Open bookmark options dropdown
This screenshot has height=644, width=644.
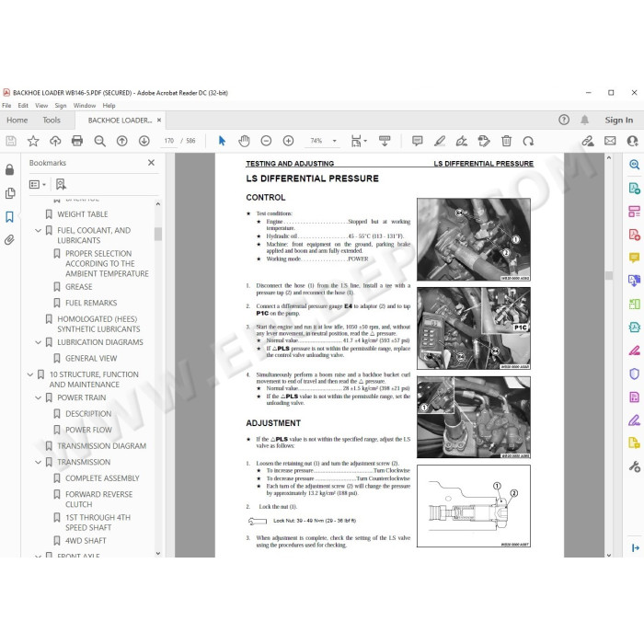[x=38, y=184]
